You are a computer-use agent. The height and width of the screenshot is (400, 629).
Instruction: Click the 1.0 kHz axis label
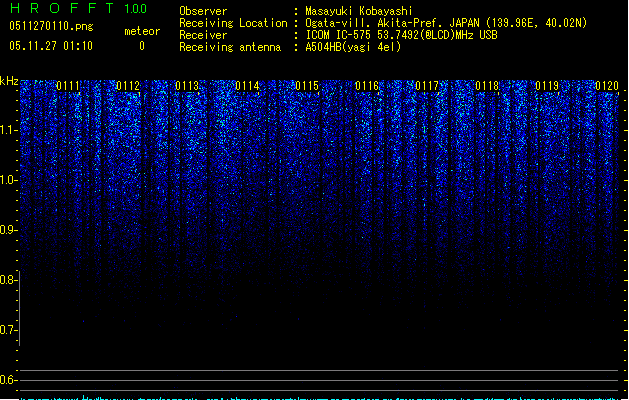click(8, 180)
